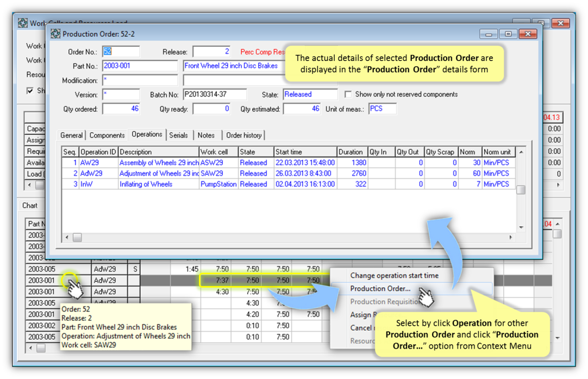The width and height of the screenshot is (588, 379).
Task: Click the Version field
Action: coord(121,94)
